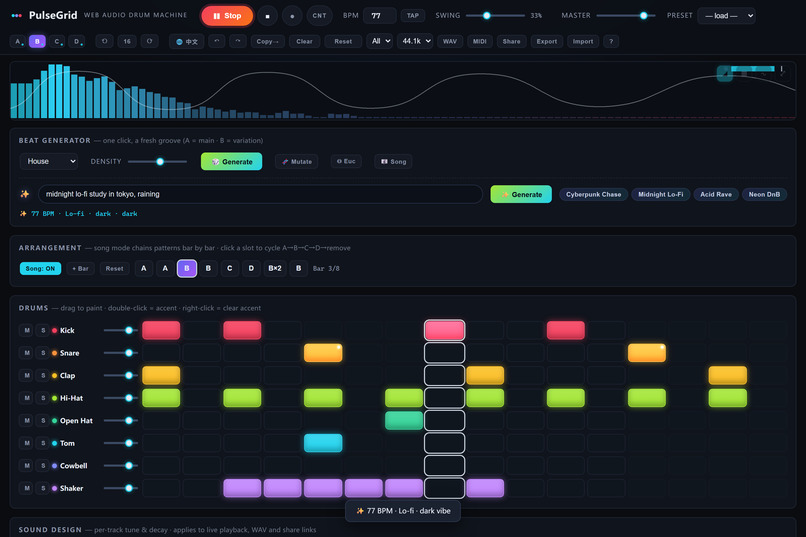Click the sparkle Generate button next to prompt

coord(521,194)
